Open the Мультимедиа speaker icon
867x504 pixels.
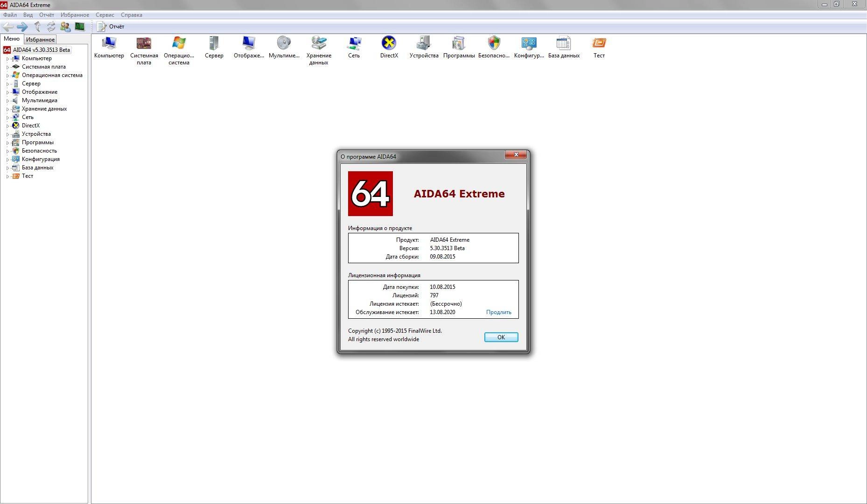click(x=284, y=47)
